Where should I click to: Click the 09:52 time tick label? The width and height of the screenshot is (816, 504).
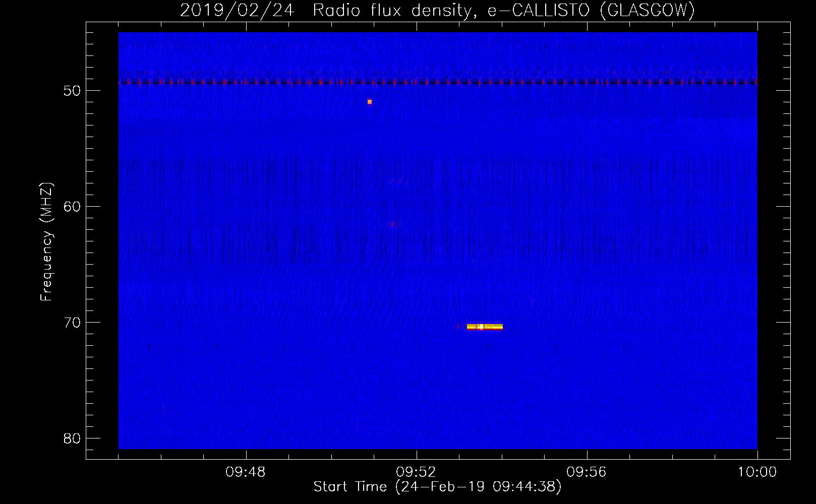click(x=416, y=472)
